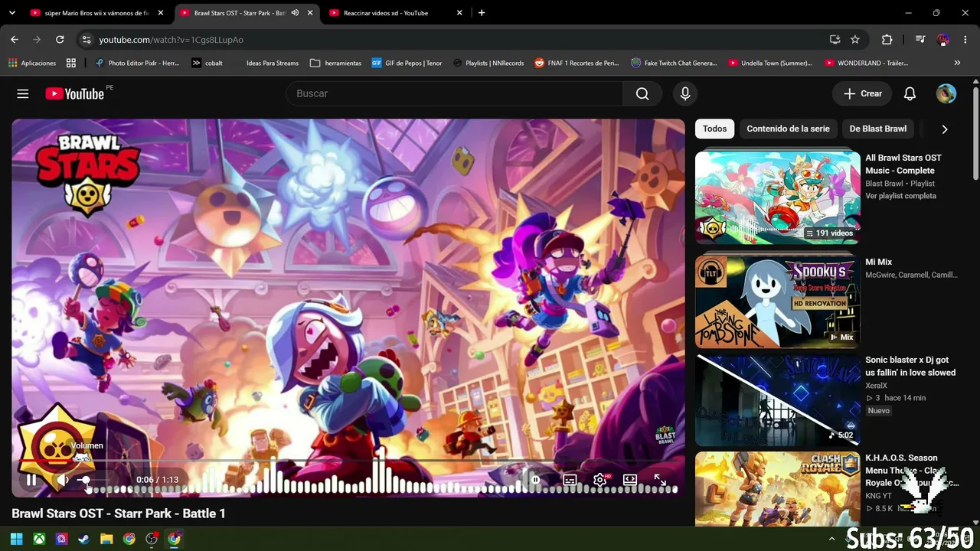This screenshot has width=980, height=551.
Task: Select the Todos filter chip
Action: (x=714, y=129)
